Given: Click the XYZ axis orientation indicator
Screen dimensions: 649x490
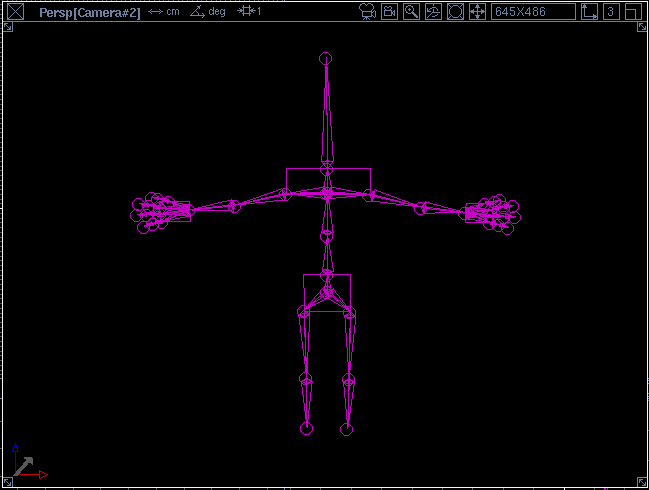Looking at the screenshot, I should tap(30, 462).
